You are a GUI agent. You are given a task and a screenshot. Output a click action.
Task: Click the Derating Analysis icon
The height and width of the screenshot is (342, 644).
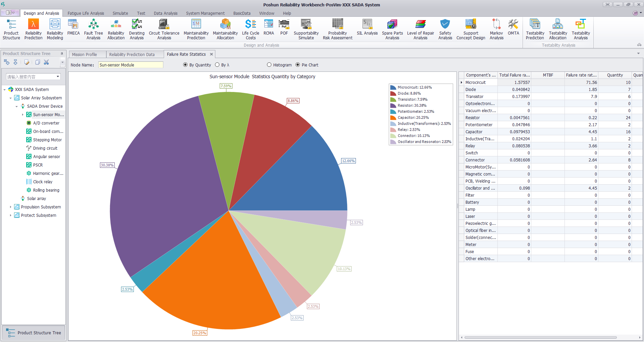[x=137, y=29]
